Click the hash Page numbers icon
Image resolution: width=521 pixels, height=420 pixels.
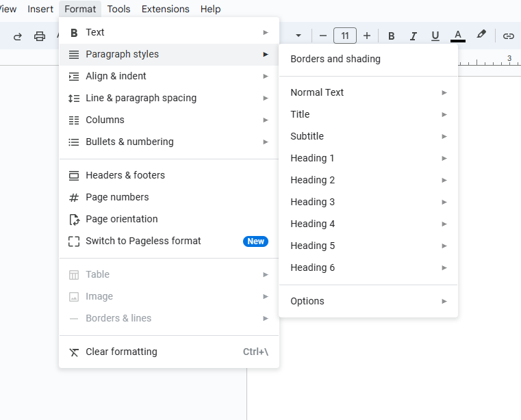point(74,198)
